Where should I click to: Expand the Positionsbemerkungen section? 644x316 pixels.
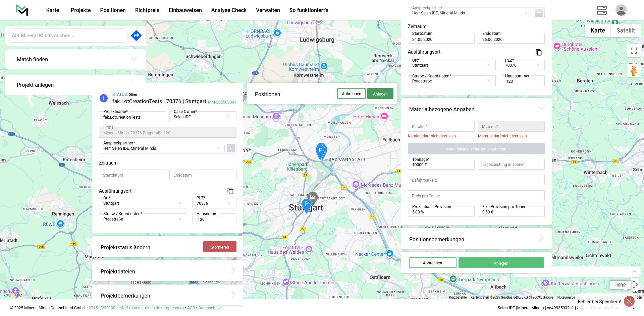coord(541,238)
